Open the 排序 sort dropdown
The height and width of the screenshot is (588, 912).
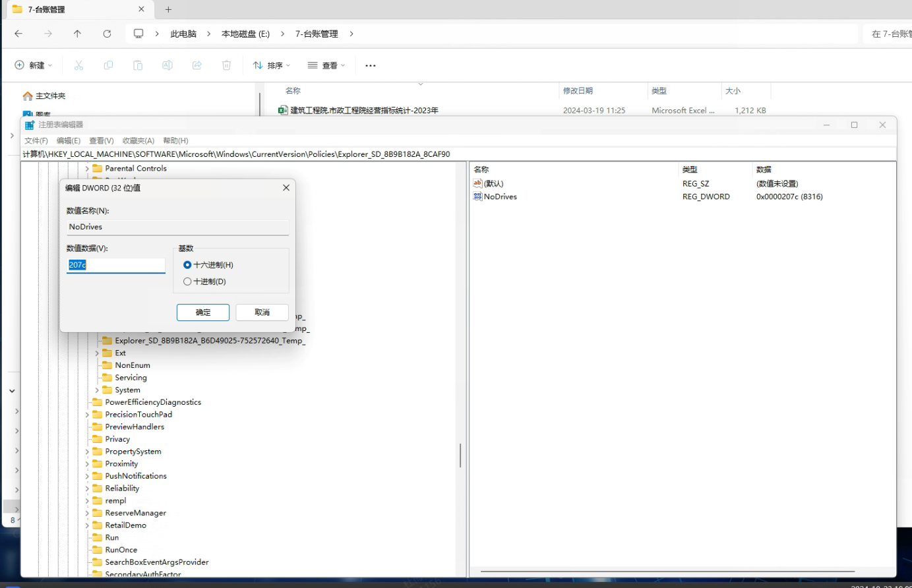click(x=272, y=65)
